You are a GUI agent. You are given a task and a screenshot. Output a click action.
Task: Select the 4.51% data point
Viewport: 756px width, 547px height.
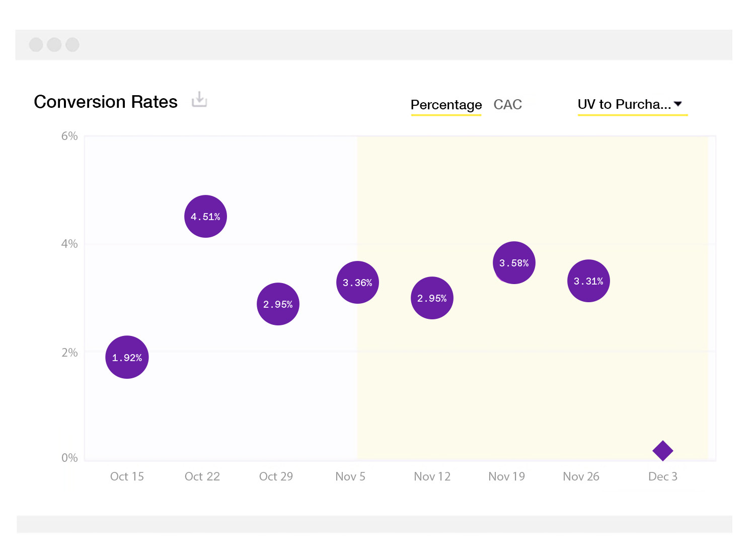(x=205, y=217)
